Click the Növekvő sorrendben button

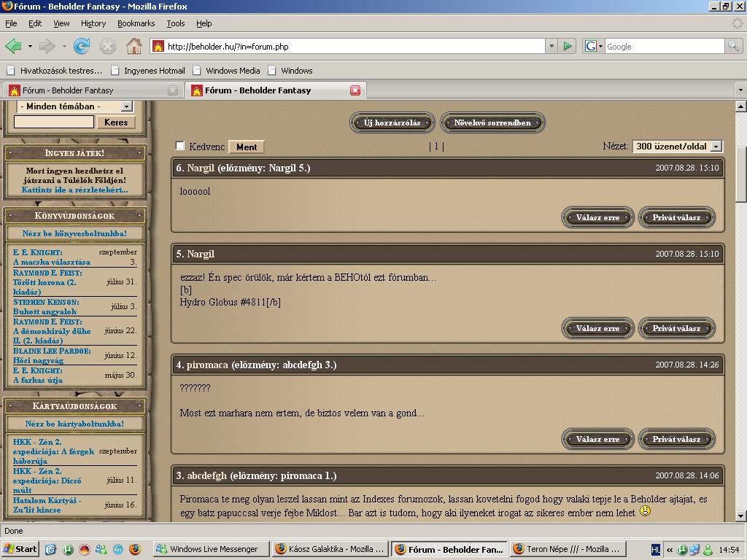pyautogui.click(x=492, y=122)
